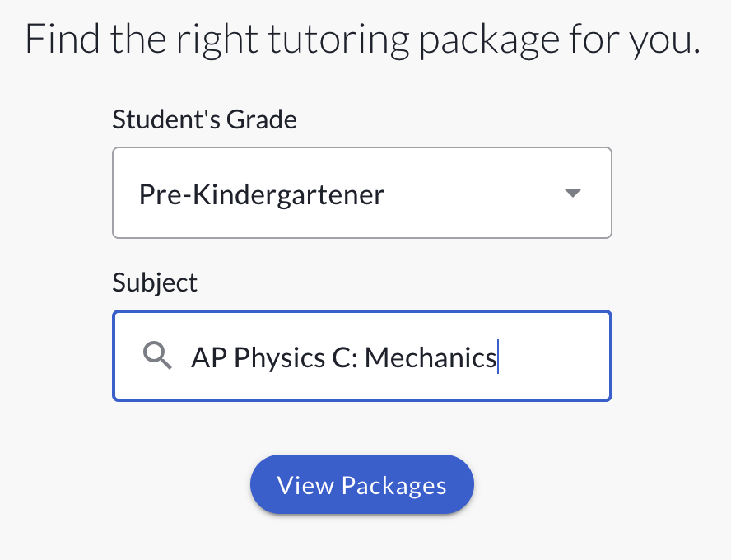Click the View Packages button

tap(361, 484)
